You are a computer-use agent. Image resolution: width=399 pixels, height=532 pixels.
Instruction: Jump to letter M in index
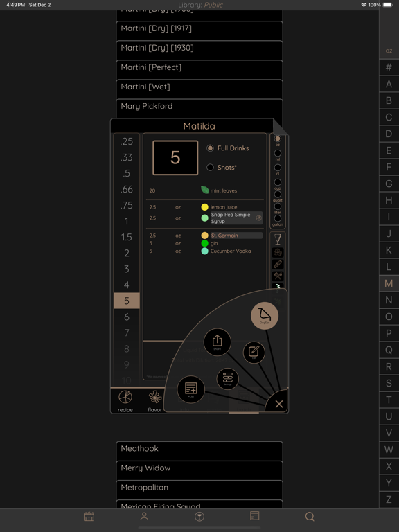click(389, 283)
